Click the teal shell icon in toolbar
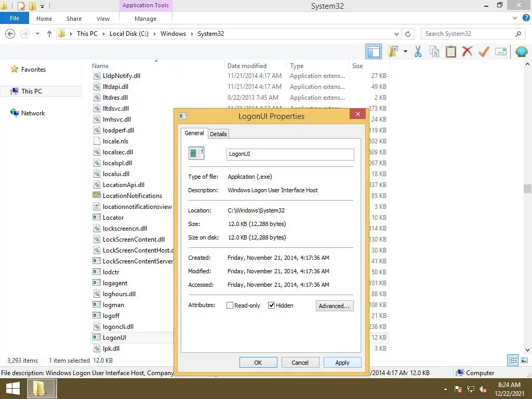532x399 pixels. tap(522, 51)
